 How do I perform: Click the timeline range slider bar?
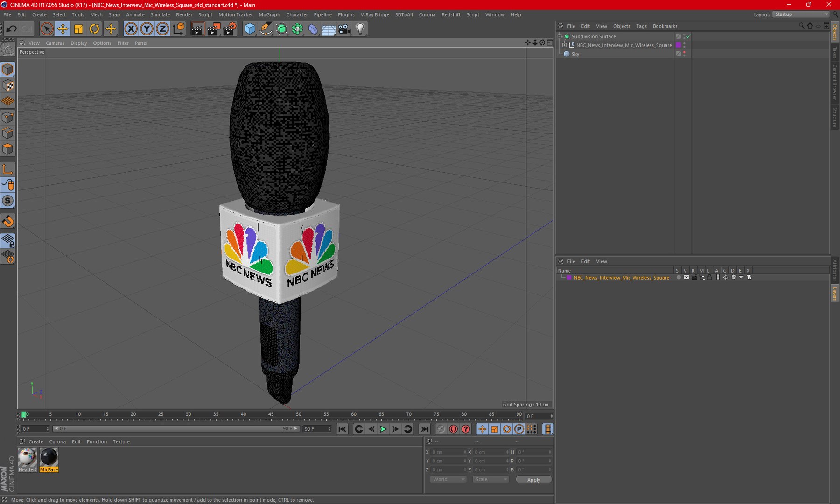175,428
